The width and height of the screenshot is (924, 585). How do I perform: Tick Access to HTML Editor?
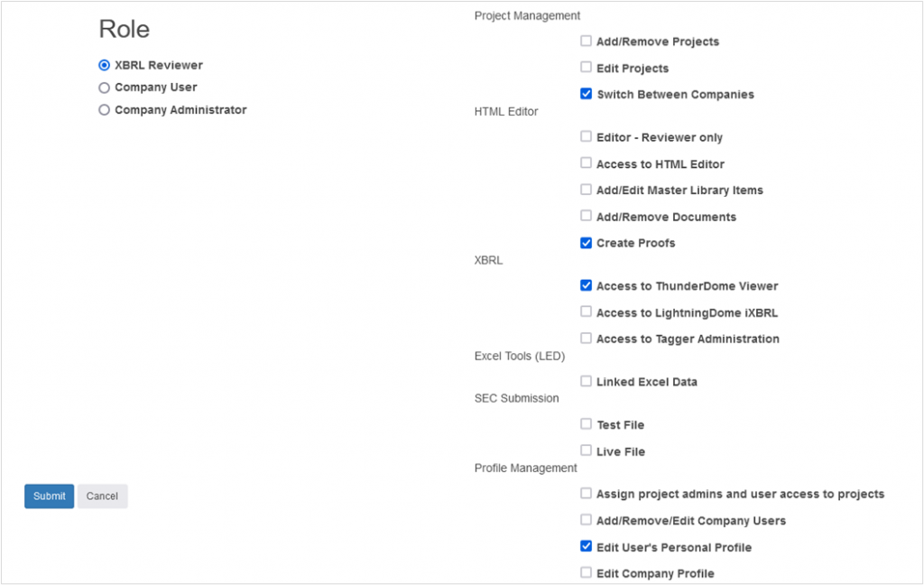coord(587,163)
